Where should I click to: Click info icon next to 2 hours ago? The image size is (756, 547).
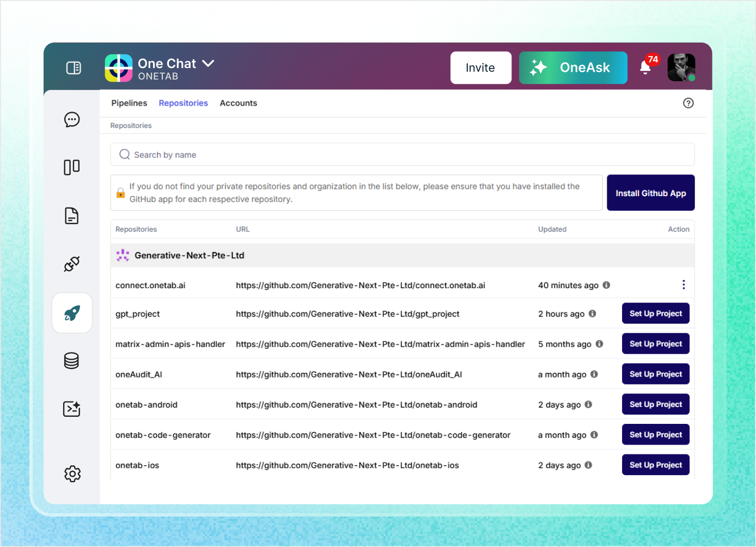[x=593, y=314]
